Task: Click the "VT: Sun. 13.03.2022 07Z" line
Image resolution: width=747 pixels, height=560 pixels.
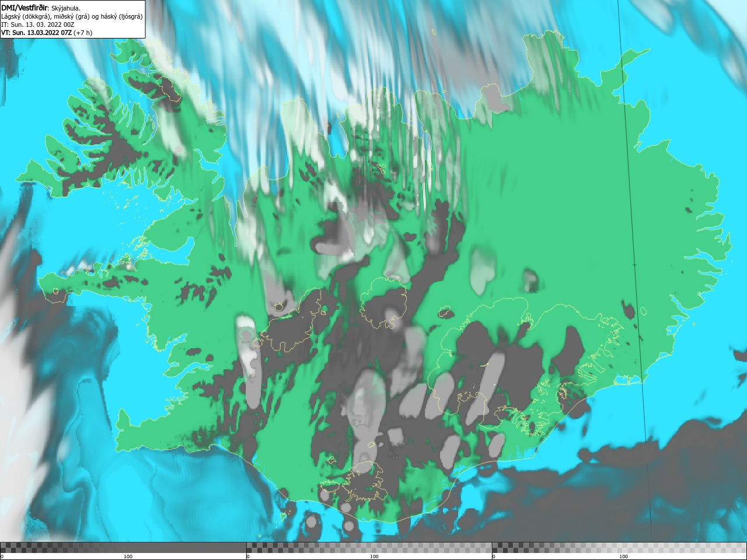Action: [36, 33]
